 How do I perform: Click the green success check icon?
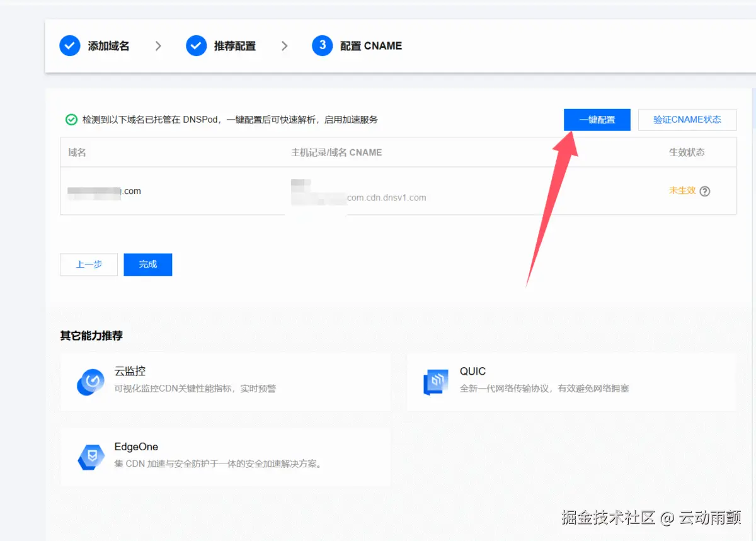pyautogui.click(x=71, y=120)
